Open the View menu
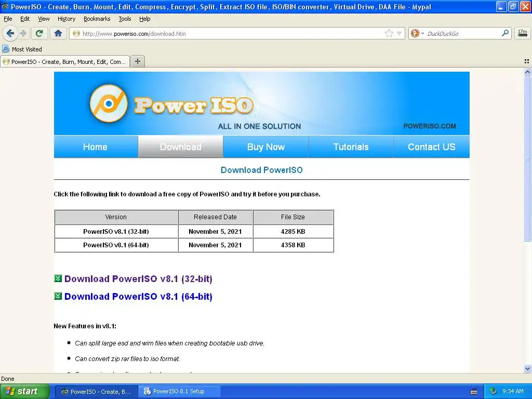Viewport: 532px width, 399px height. tap(44, 19)
